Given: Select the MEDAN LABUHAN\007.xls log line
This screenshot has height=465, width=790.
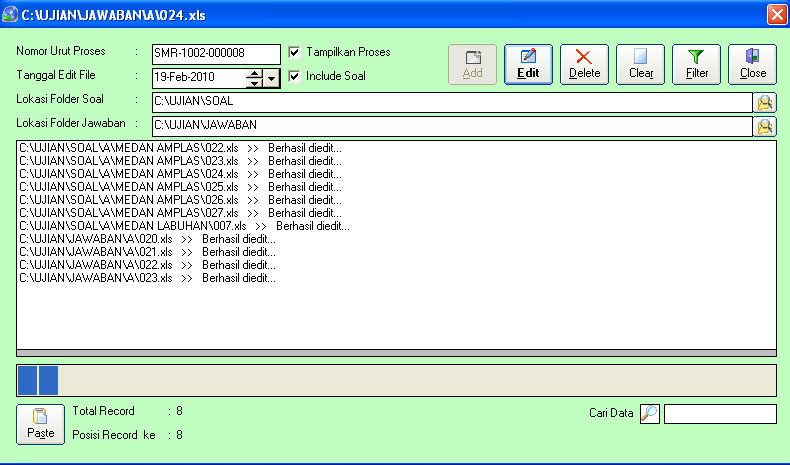Looking at the screenshot, I should pos(184,226).
